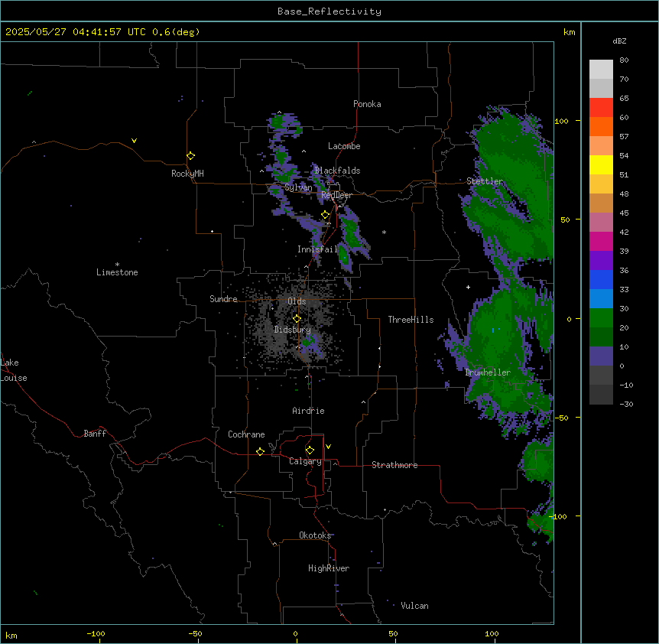The height and width of the screenshot is (644, 659).
Task: Click the Okotoks label
Action: (315, 535)
